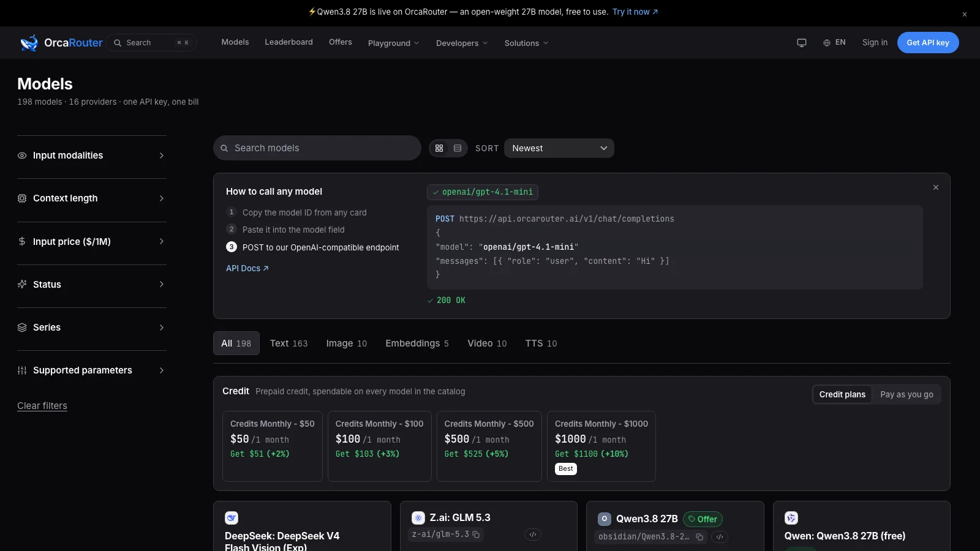
Task: Expand the Series filter section
Action: click(x=92, y=328)
